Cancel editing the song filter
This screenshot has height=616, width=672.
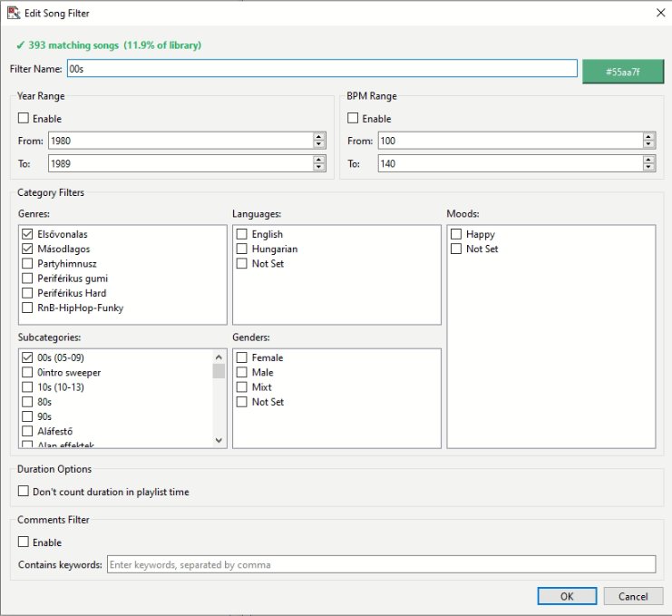633,596
